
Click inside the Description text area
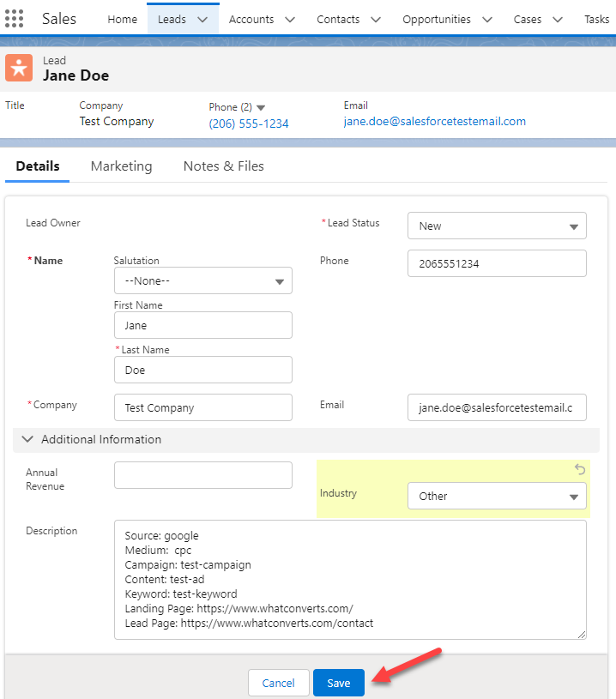pyautogui.click(x=350, y=580)
